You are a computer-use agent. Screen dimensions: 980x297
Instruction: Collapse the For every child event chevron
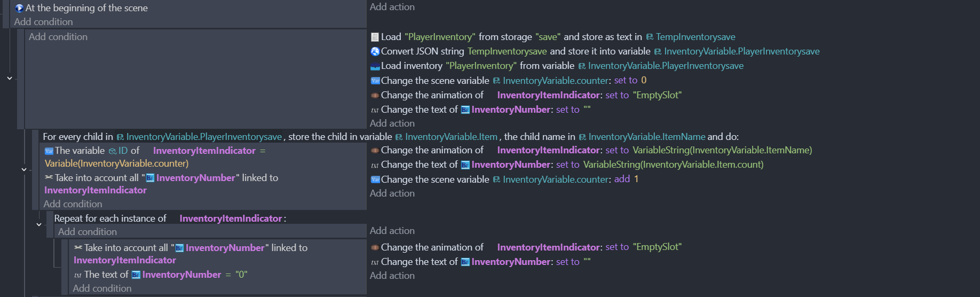(x=24, y=169)
